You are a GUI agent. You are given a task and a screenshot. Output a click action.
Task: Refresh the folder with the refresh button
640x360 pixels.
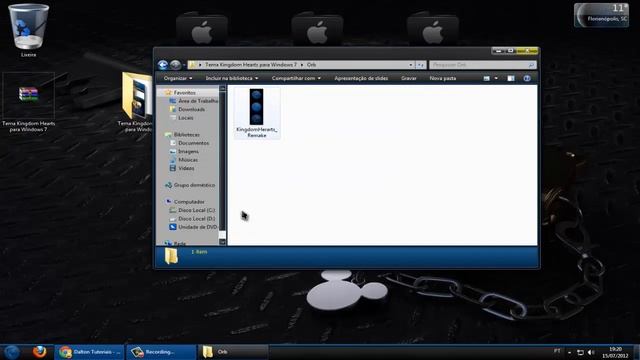pos(421,65)
